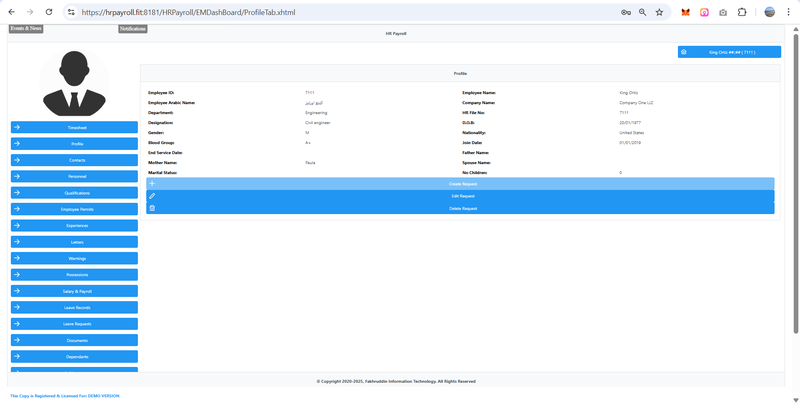Image resolution: width=800 pixels, height=404 pixels.
Task: Click the 01/01/2019 join date
Action: tap(630, 143)
